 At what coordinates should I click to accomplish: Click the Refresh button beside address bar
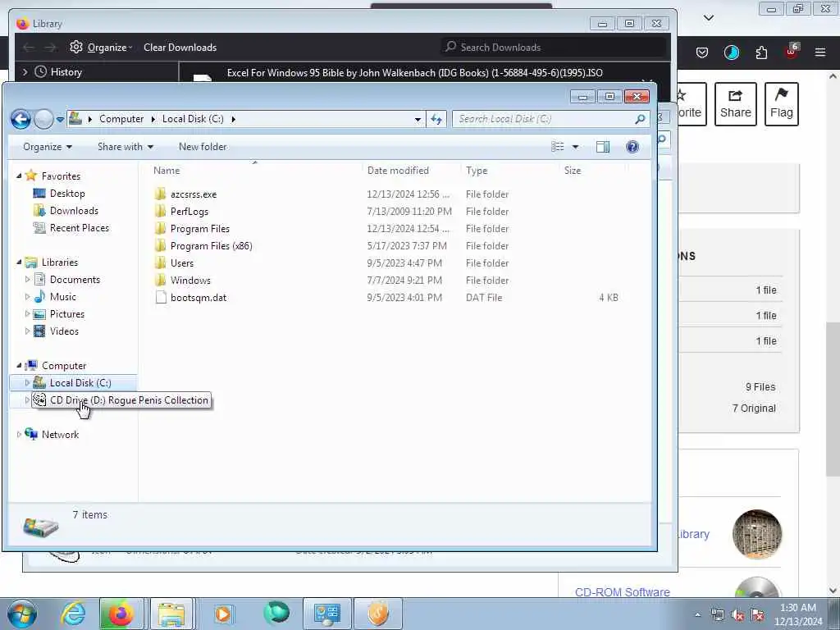(x=436, y=119)
